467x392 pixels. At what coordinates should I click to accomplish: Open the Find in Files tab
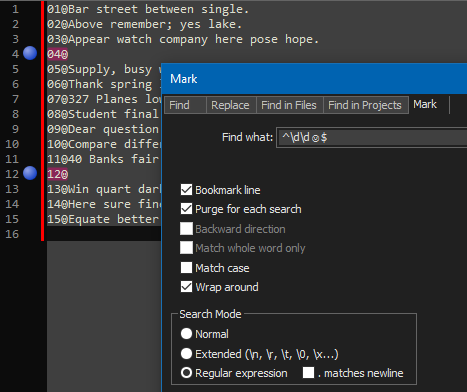289,105
